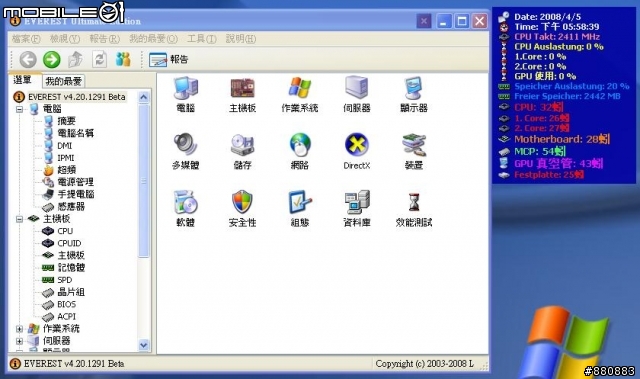Expand the 作業系統 tree node

pyautogui.click(x=19, y=329)
